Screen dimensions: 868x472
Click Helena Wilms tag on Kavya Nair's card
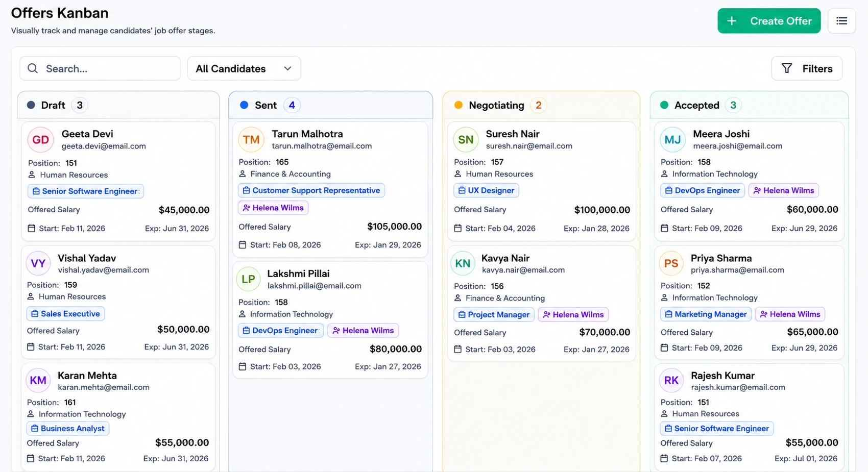[573, 315]
